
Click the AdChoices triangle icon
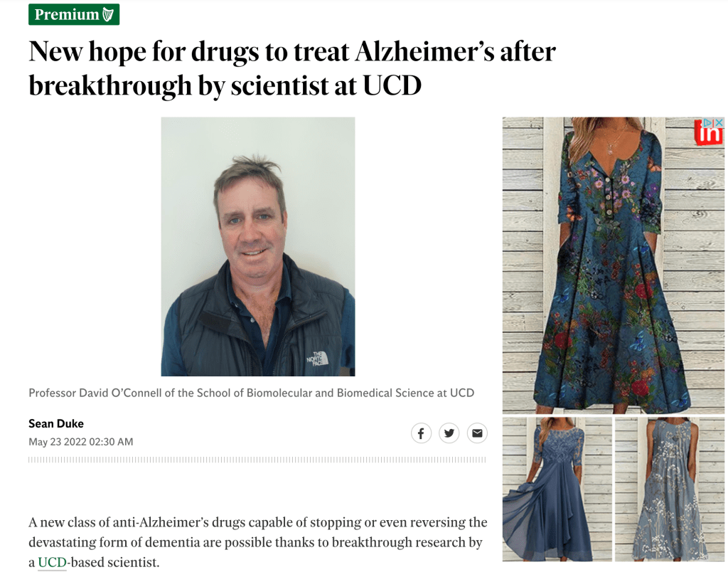(709, 122)
